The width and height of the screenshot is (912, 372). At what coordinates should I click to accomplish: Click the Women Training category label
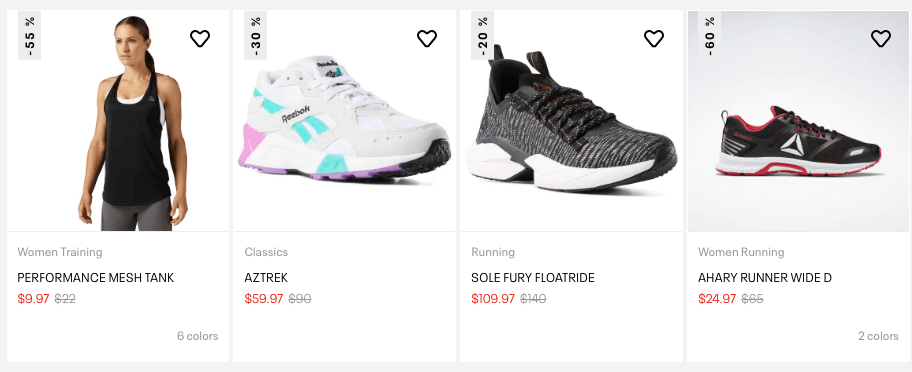coord(60,252)
